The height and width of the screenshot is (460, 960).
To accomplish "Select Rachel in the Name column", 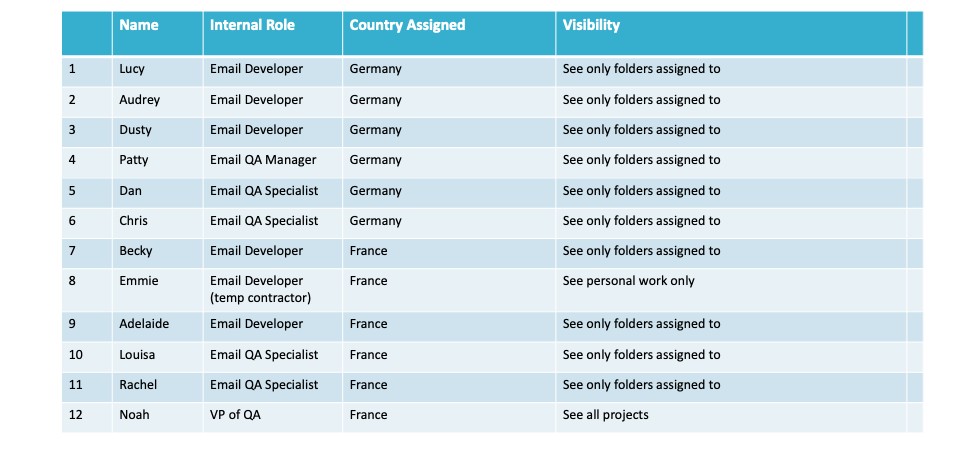I will click(x=138, y=385).
